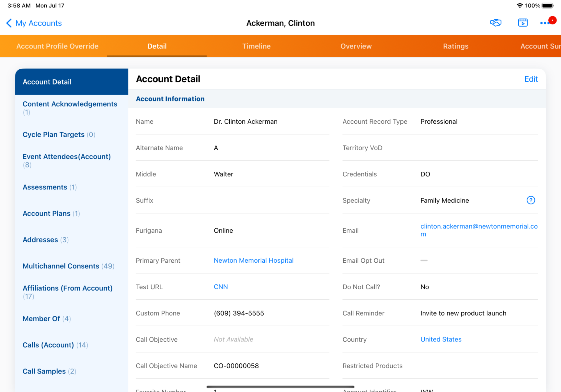The image size is (561, 392).
Task: Open the United States country link
Action: (x=441, y=339)
